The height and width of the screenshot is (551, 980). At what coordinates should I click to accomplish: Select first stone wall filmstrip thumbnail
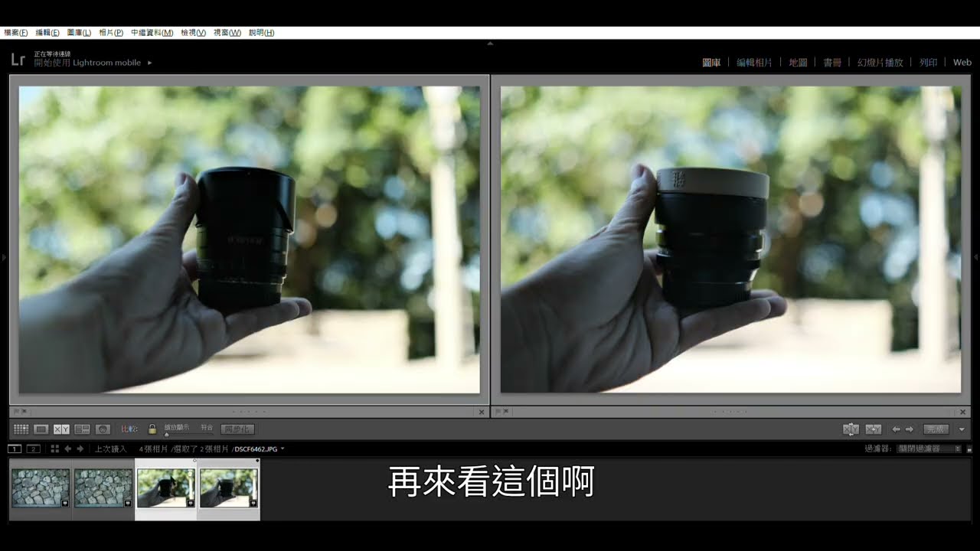[x=41, y=488]
